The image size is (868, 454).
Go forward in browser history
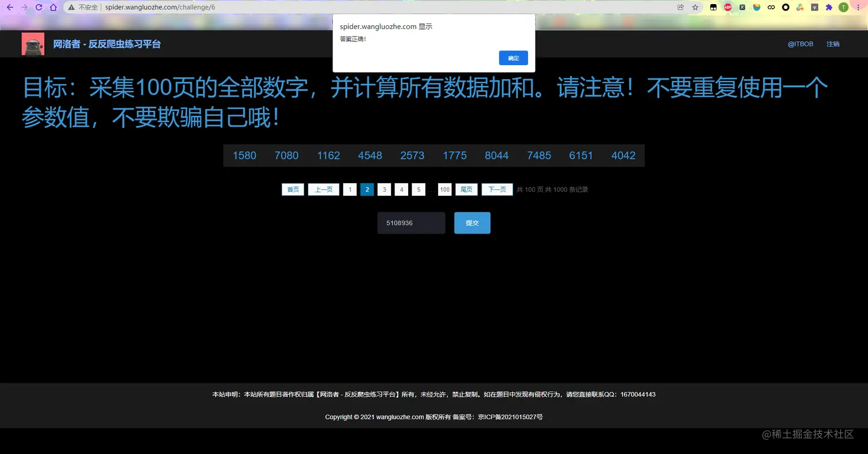[24, 7]
